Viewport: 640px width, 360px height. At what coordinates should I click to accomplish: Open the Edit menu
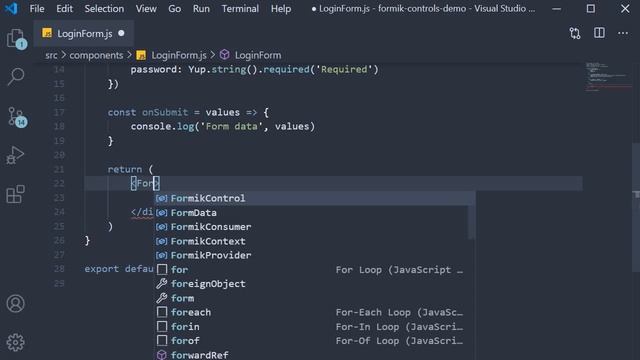(64, 9)
